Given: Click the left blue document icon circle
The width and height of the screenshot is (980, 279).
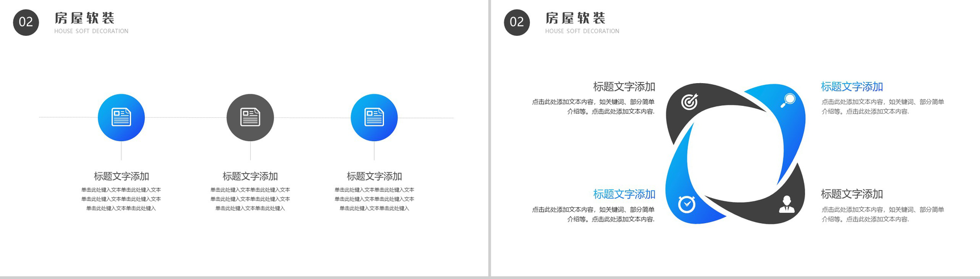Looking at the screenshot, I should coord(121,117).
